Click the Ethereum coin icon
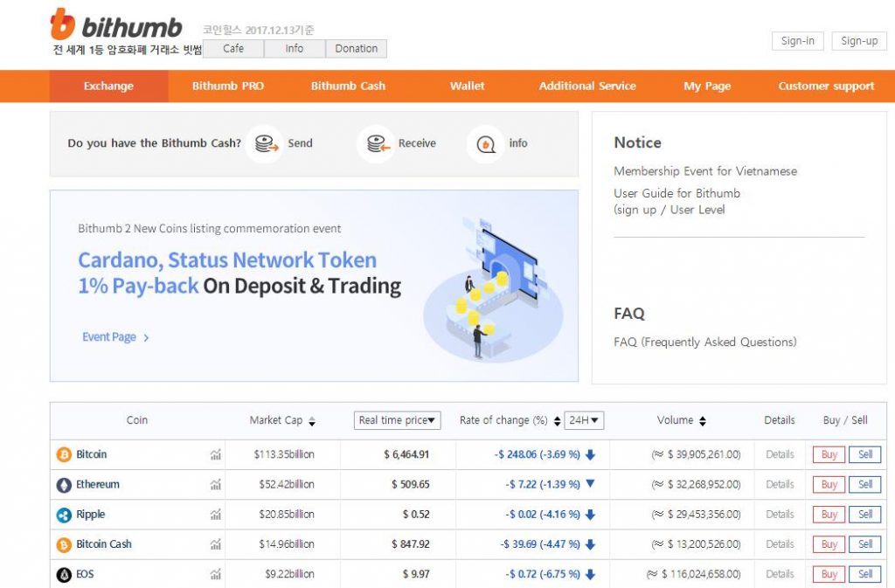 click(x=63, y=484)
